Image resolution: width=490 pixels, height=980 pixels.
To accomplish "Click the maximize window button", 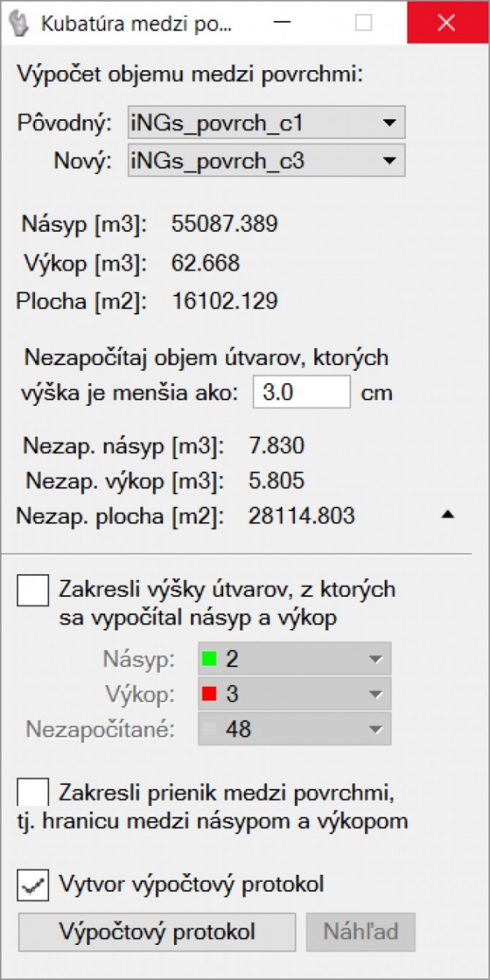I will (x=363, y=24).
